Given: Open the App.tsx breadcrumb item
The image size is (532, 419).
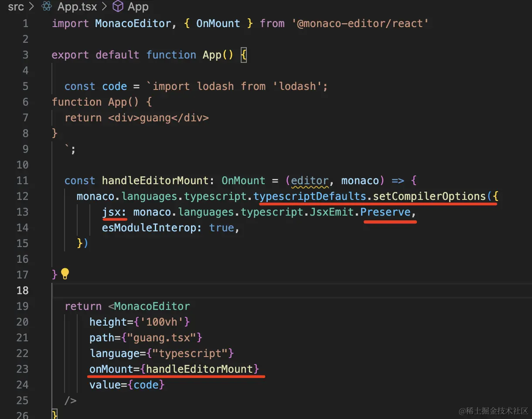Looking at the screenshot, I should coord(77,7).
